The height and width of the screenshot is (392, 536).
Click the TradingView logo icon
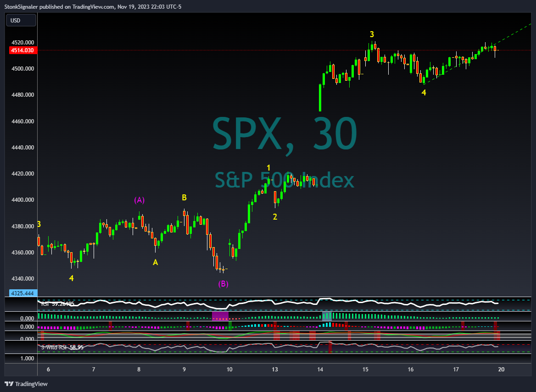(x=9, y=384)
